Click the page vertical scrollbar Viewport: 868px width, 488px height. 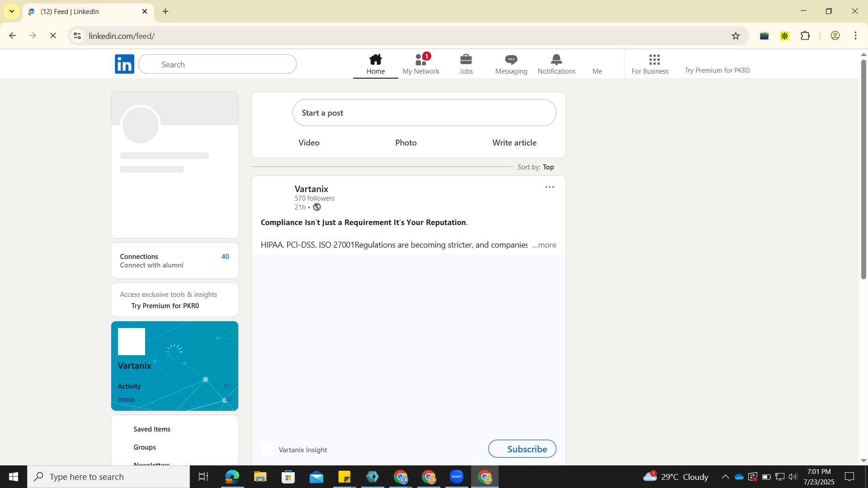click(x=863, y=169)
